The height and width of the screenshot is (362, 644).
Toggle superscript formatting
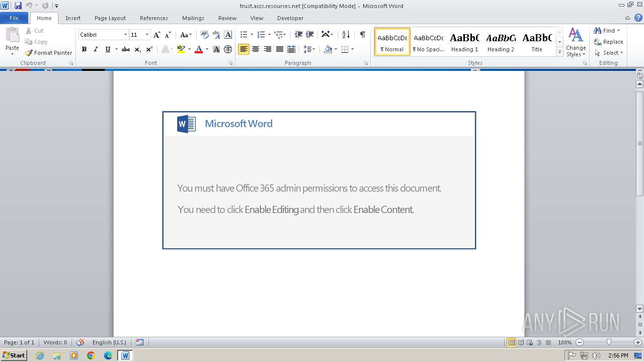(149, 49)
